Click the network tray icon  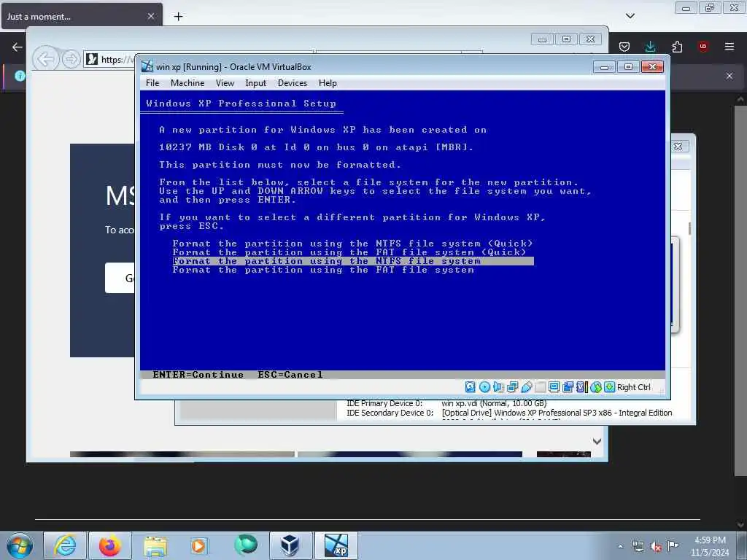click(638, 547)
